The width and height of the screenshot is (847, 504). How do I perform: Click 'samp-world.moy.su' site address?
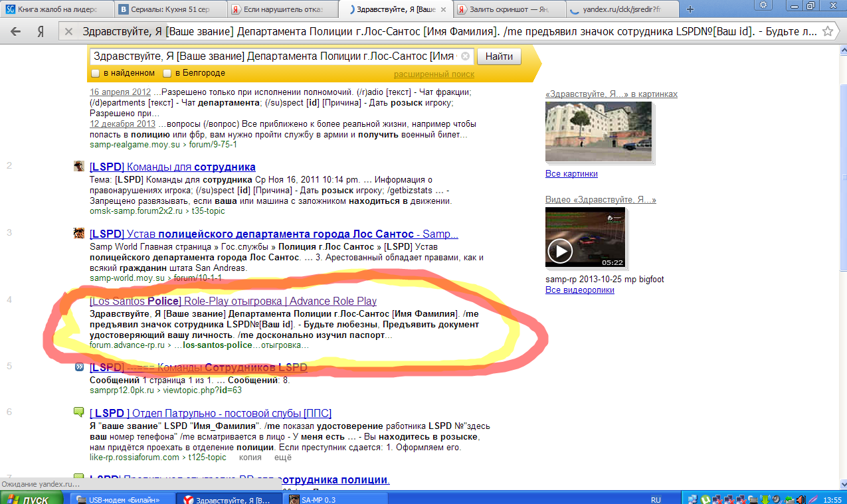coord(127,278)
